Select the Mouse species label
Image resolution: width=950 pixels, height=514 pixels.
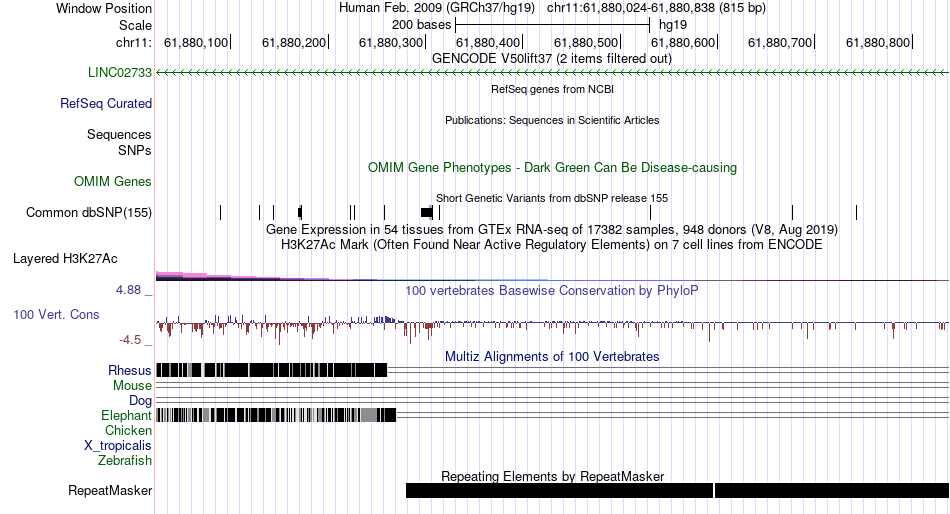tap(132, 386)
